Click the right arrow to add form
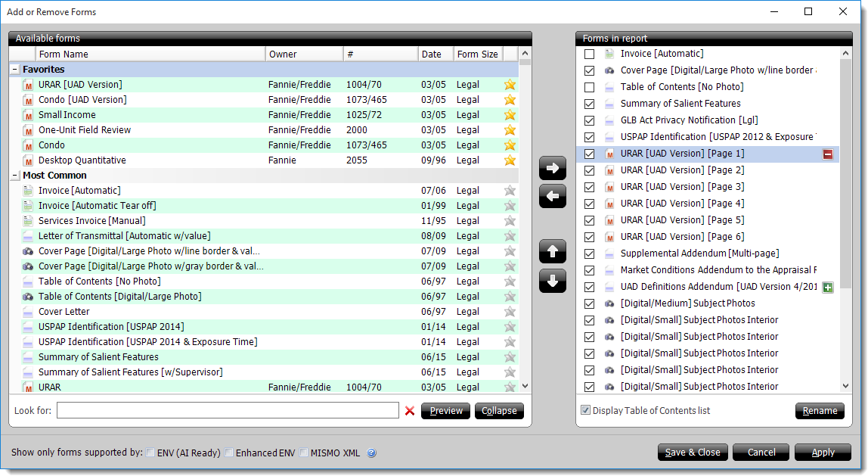Screen dimensions: 868x476 (552, 168)
